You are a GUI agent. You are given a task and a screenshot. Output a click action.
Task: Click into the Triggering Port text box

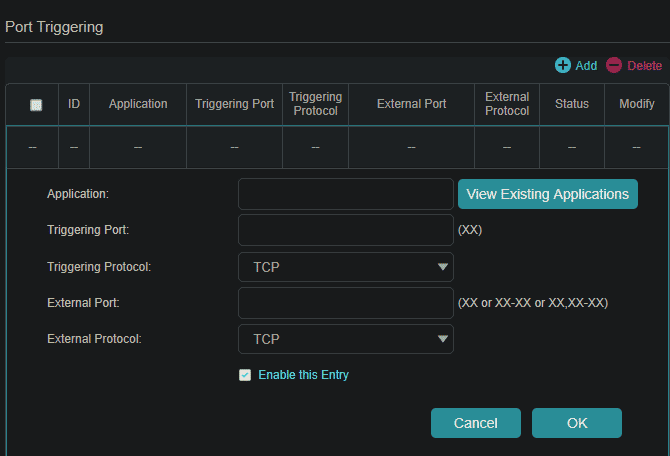tap(346, 230)
